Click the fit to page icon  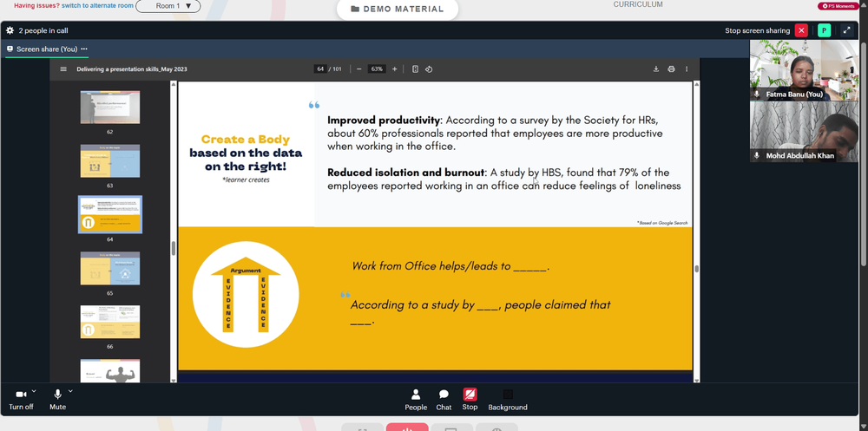(415, 69)
